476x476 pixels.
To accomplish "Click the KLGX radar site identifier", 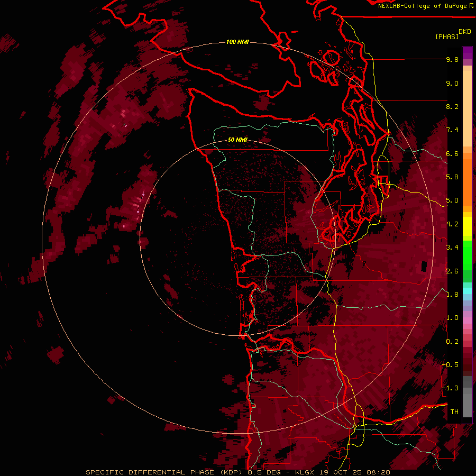I will 305,472.
